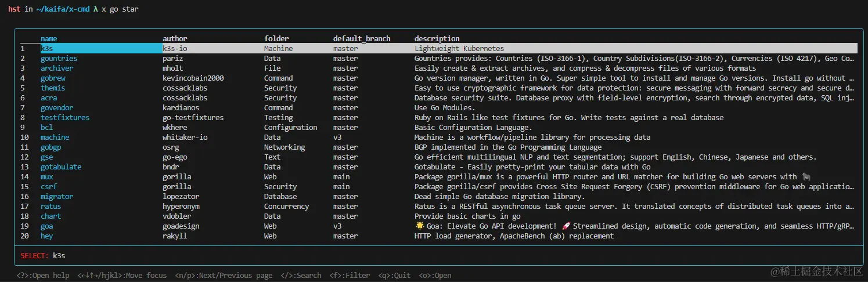Click the SELECT: k3s input line

(438, 255)
